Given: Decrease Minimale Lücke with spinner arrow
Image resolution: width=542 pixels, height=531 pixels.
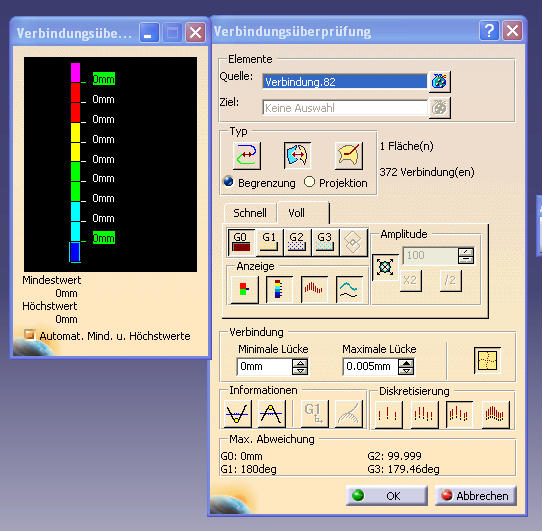Looking at the screenshot, I should 300,371.
